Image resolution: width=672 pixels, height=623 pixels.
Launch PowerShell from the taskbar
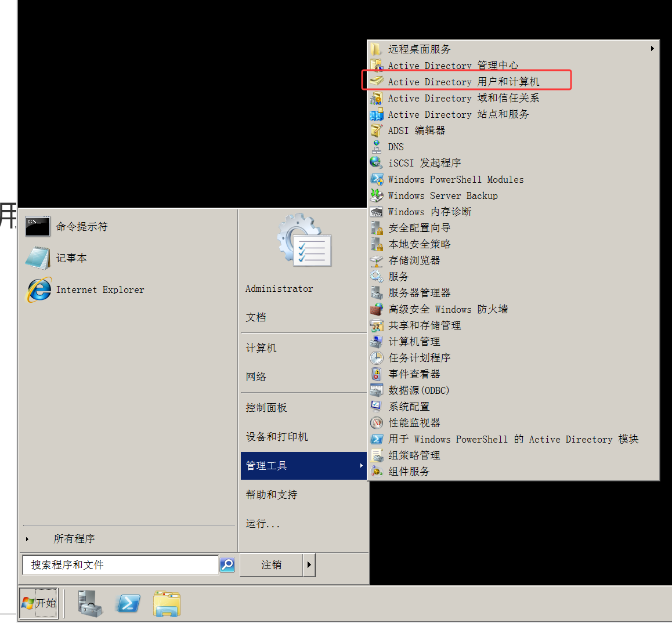click(129, 603)
